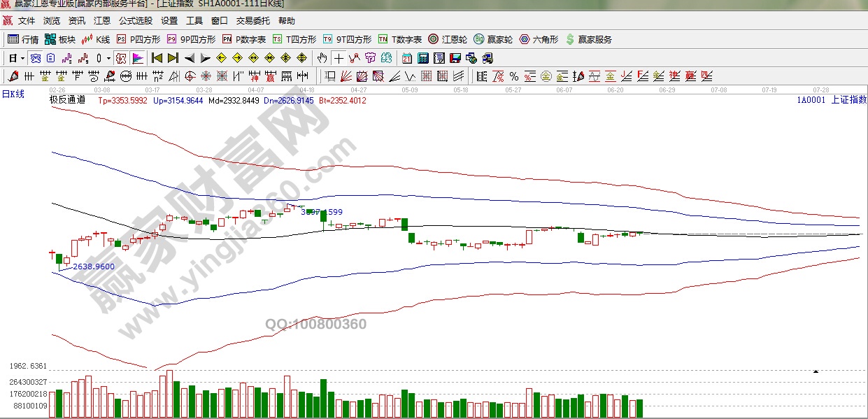Select the crosshair cursor tool
The height and width of the screenshot is (419, 868).
tap(339, 58)
